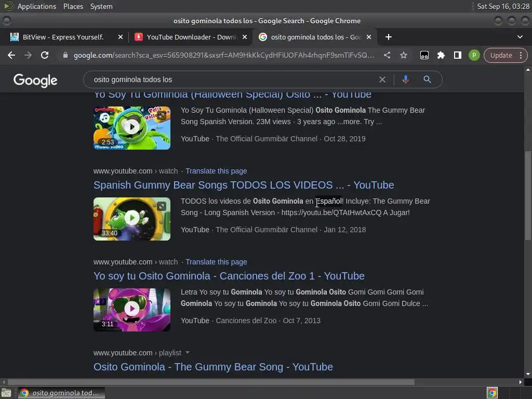
Task: Click The Official Gummibär Channel, Jan 12, 2018
Action: (291, 230)
